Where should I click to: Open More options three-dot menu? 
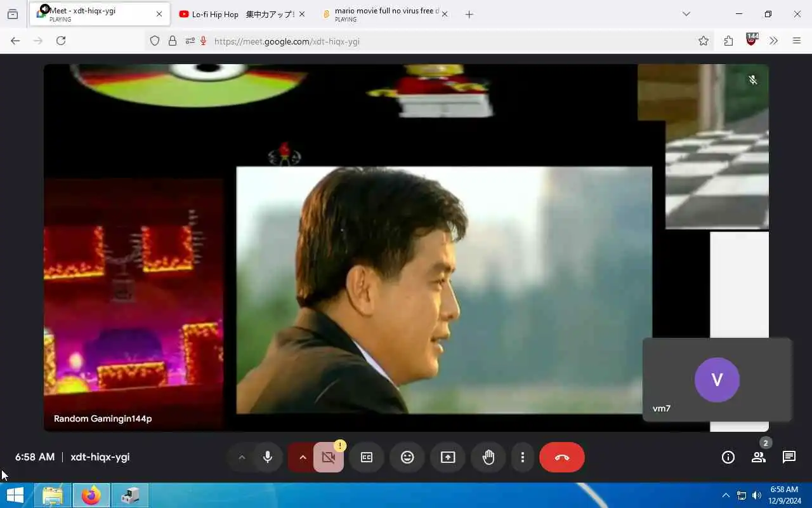[523, 457]
